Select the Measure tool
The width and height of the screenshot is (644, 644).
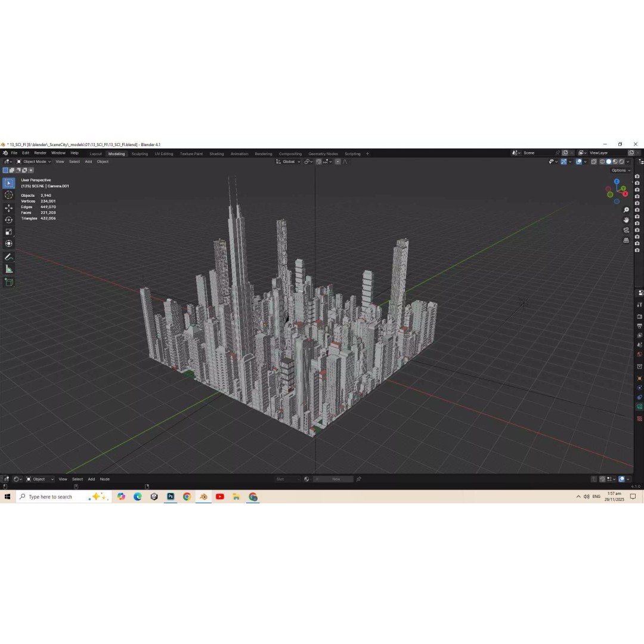[x=8, y=269]
